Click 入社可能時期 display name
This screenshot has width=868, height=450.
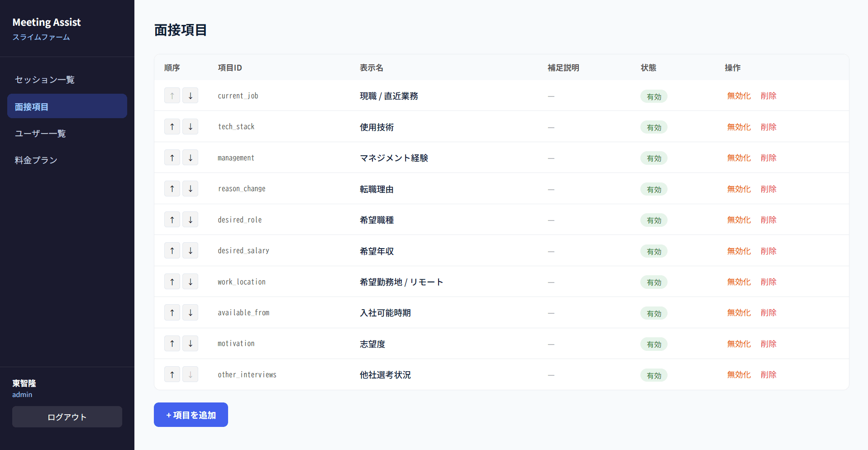[x=385, y=313]
